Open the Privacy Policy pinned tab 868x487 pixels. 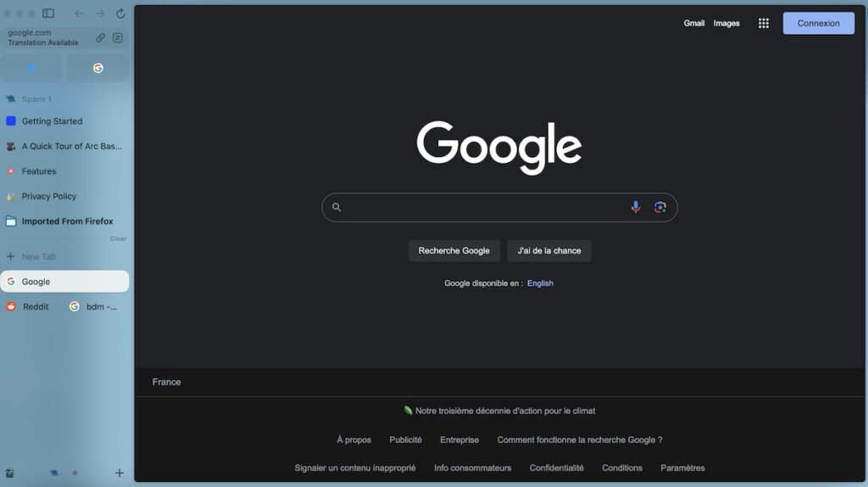pyautogui.click(x=48, y=196)
